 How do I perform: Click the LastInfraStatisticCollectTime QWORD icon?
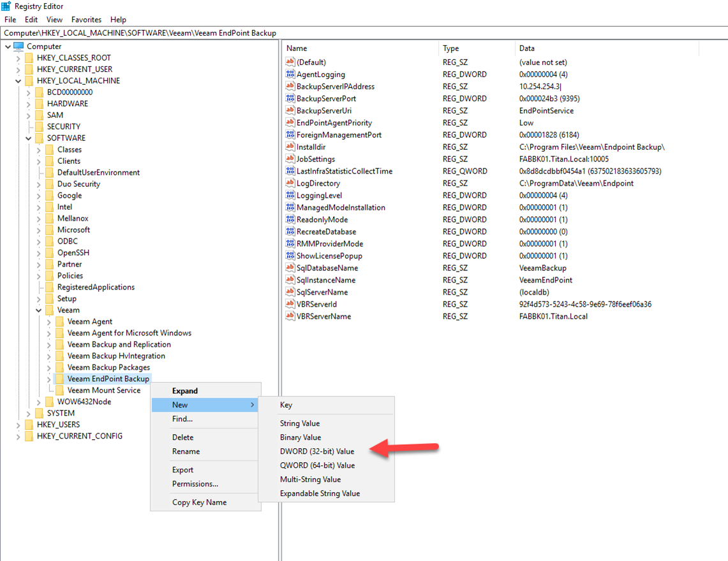290,171
